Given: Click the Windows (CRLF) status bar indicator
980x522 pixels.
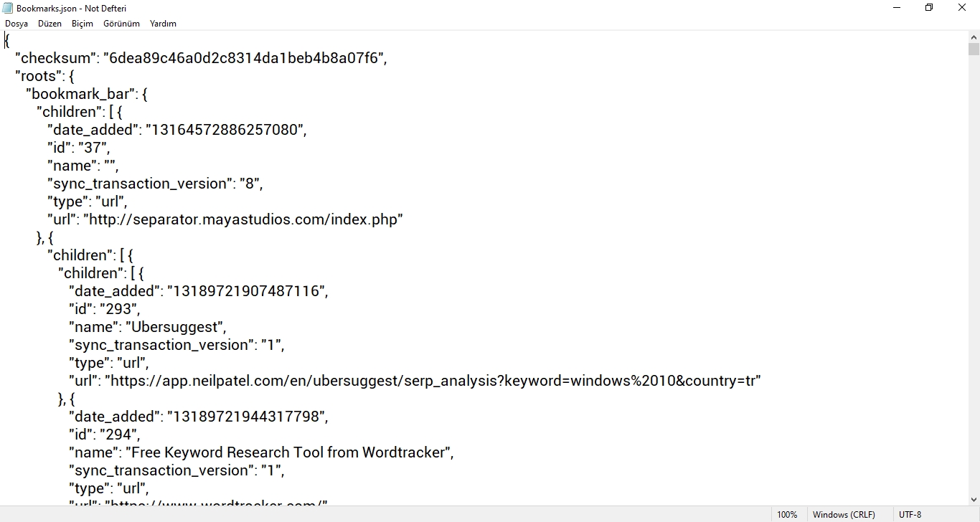Looking at the screenshot, I should click(844, 514).
